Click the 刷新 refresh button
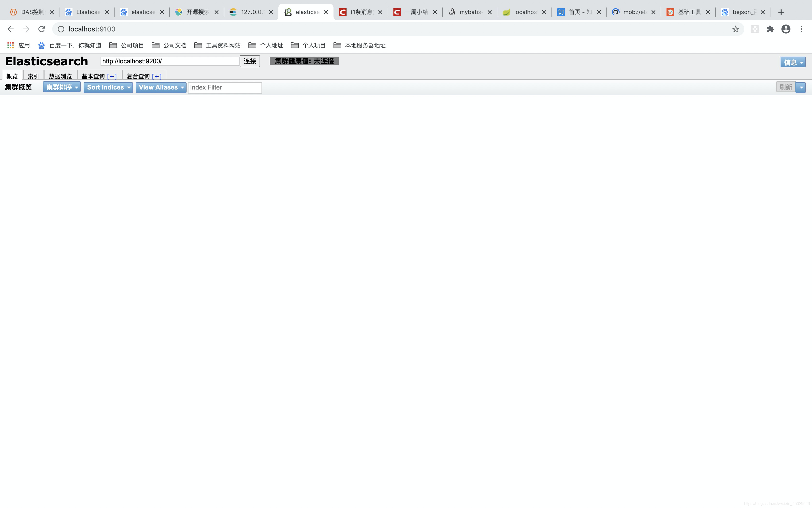This screenshot has height=508, width=812. 785,87
